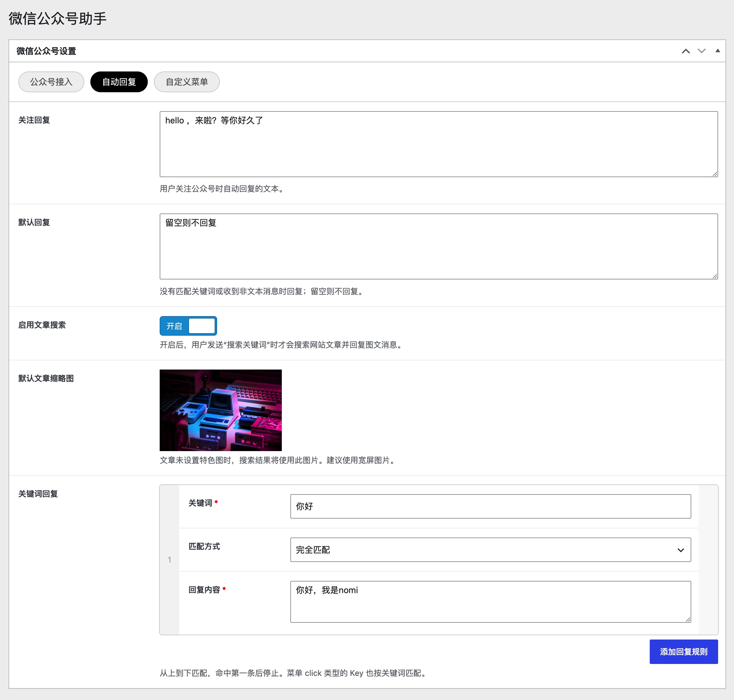This screenshot has width=734, height=700.
Task: Select rule number 1 handle
Action: pyautogui.click(x=169, y=560)
